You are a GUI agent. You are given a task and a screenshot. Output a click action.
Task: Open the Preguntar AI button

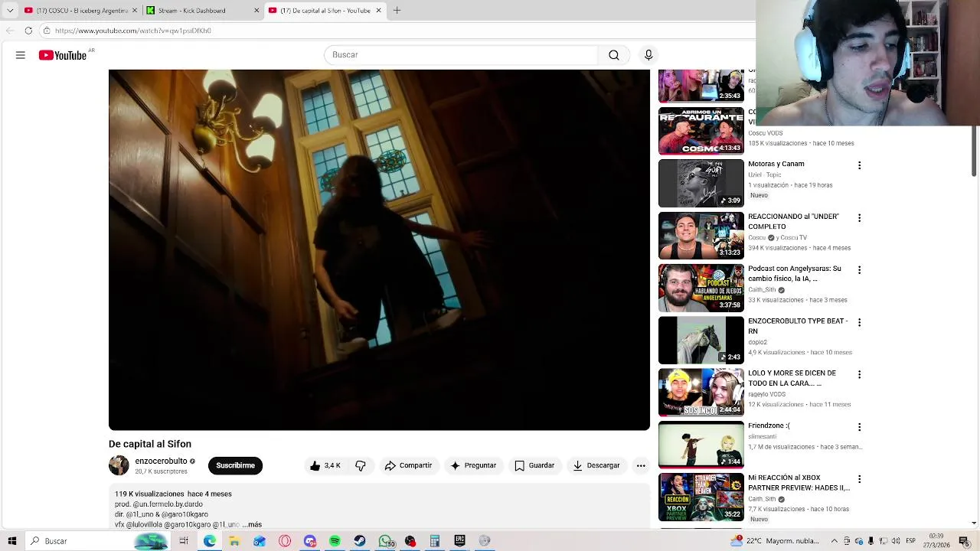474,465
